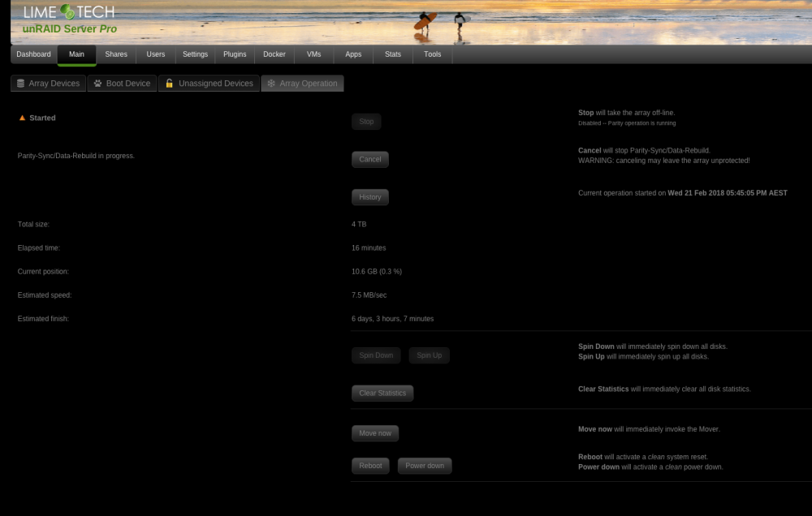
Task: Click the '7.5 MB/sec' speed value
Action: point(369,295)
